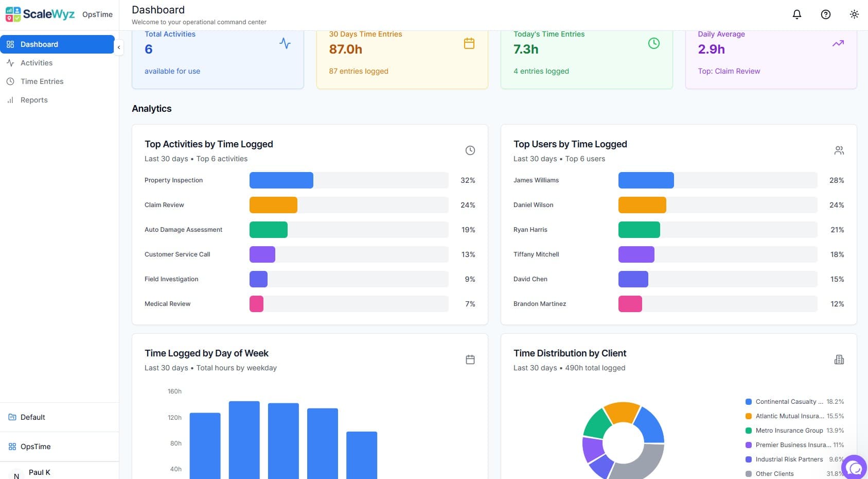Open the chat support bubble

tap(854, 468)
